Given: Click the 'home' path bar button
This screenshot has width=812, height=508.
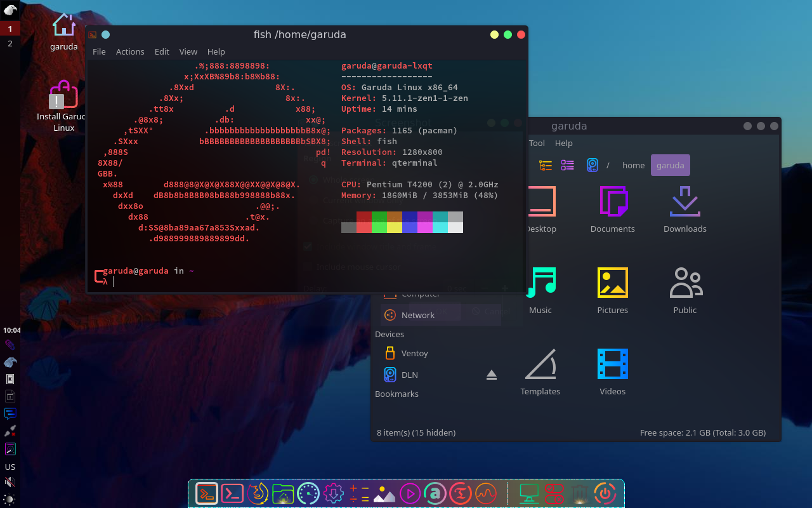Looking at the screenshot, I should pyautogui.click(x=633, y=165).
